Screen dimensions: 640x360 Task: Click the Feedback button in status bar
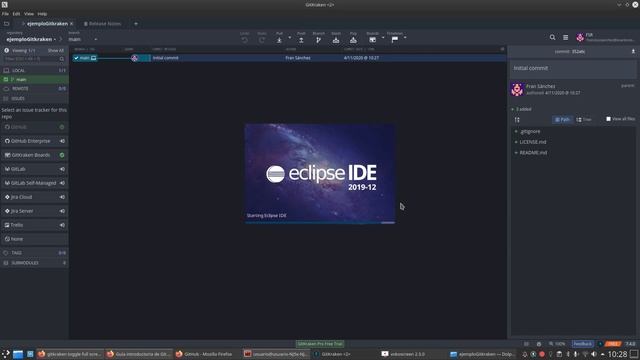(x=582, y=344)
